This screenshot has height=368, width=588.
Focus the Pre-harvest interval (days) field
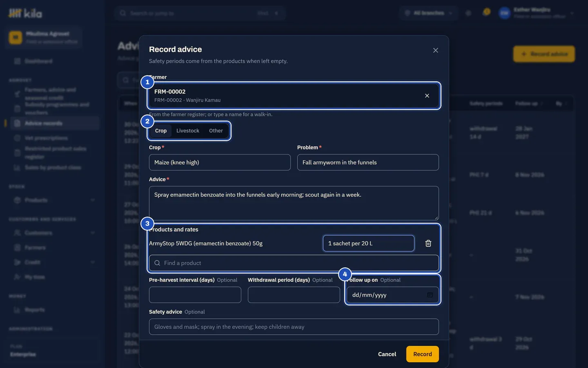point(195,295)
